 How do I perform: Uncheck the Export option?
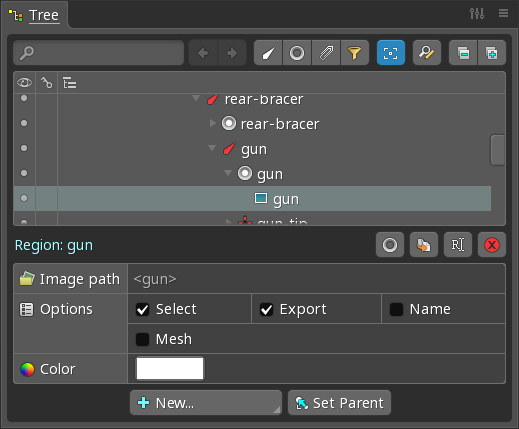[x=266, y=309]
